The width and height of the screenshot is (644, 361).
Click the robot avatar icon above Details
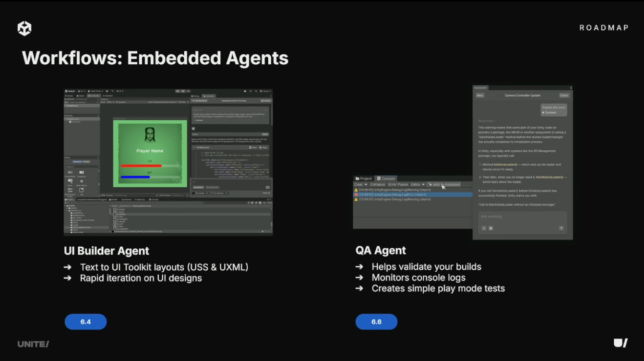(x=193, y=129)
